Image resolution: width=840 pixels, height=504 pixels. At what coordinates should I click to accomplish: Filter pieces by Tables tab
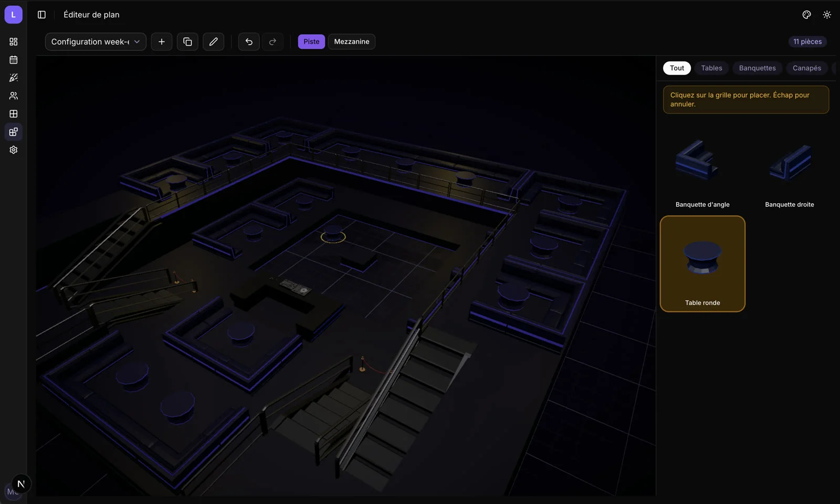(x=711, y=68)
